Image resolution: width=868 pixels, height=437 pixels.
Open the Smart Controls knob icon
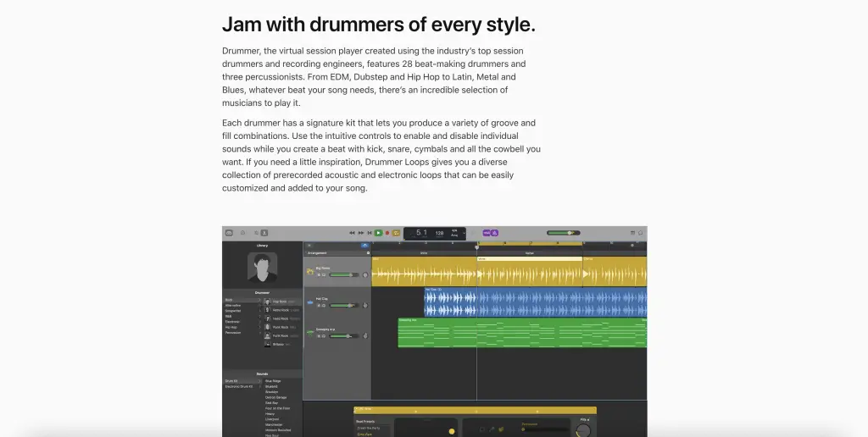point(256,233)
